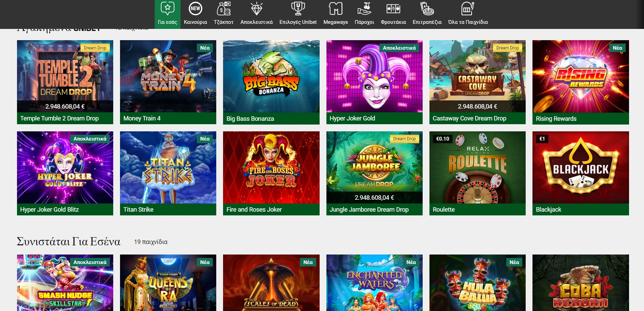
Task: Click the 19 παιχνίδια count link
Action: (151, 242)
